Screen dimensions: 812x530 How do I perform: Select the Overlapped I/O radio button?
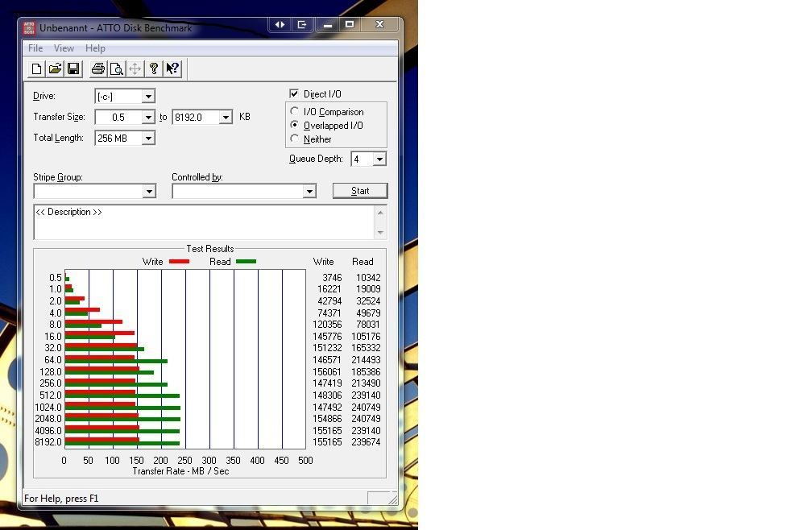[295, 125]
